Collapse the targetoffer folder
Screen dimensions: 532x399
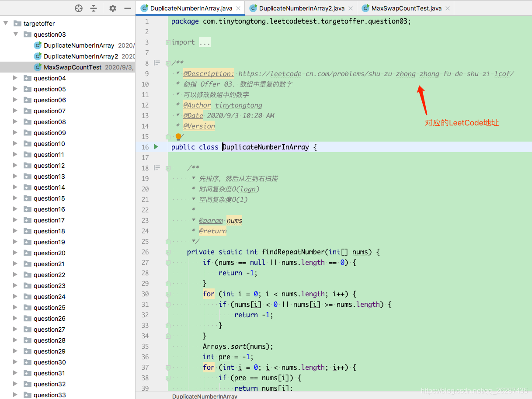(x=6, y=24)
